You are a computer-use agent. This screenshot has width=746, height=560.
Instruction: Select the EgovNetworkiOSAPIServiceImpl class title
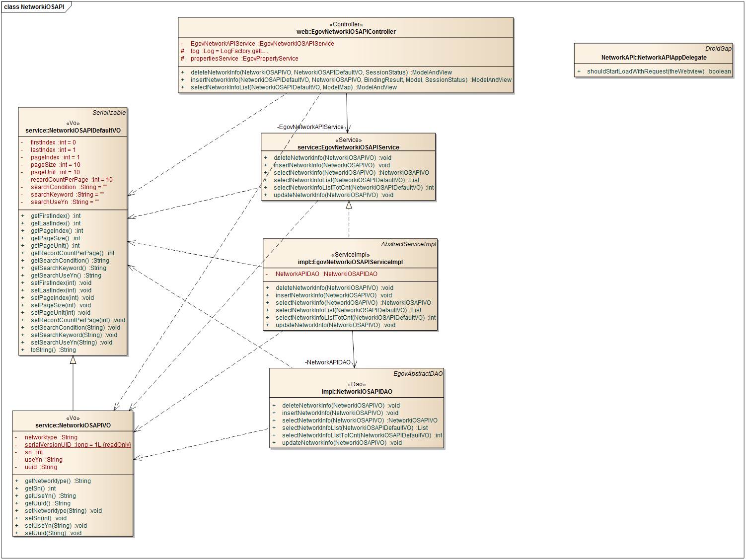[350, 262]
